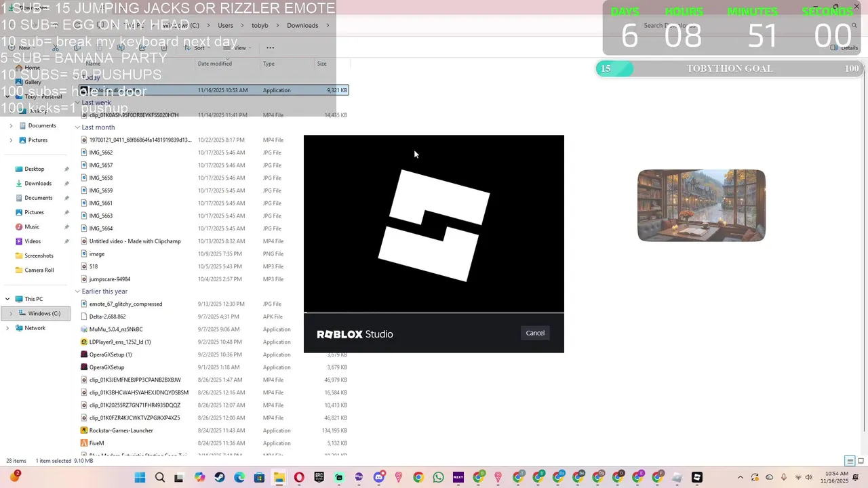This screenshot has width=868, height=488.
Task: Expand the Pictures tree node
Action: point(11,140)
